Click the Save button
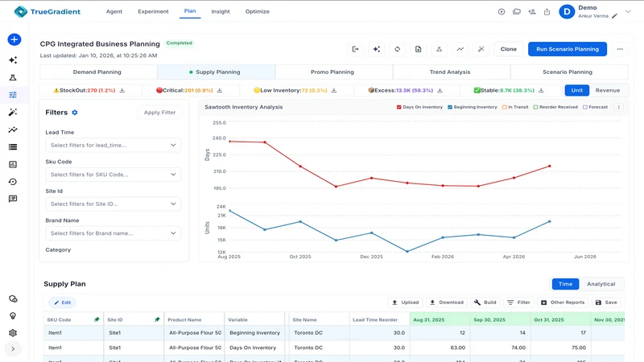The width and height of the screenshot is (644, 362). (x=606, y=302)
